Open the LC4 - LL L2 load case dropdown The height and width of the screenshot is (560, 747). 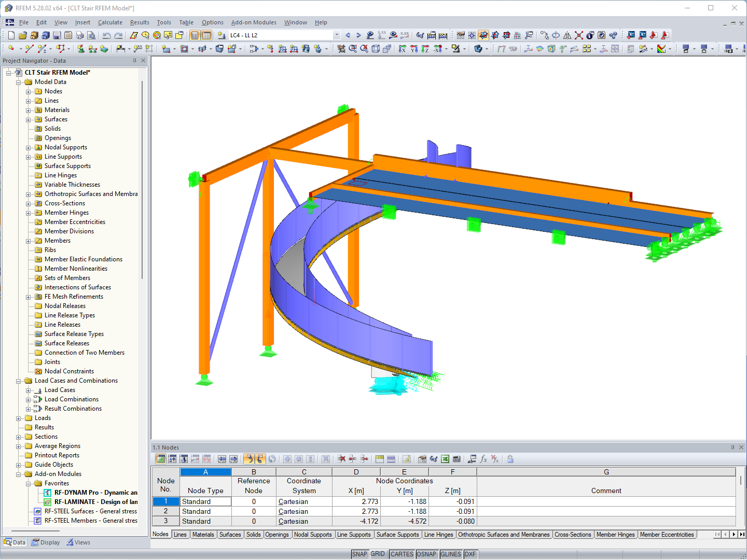tap(337, 35)
